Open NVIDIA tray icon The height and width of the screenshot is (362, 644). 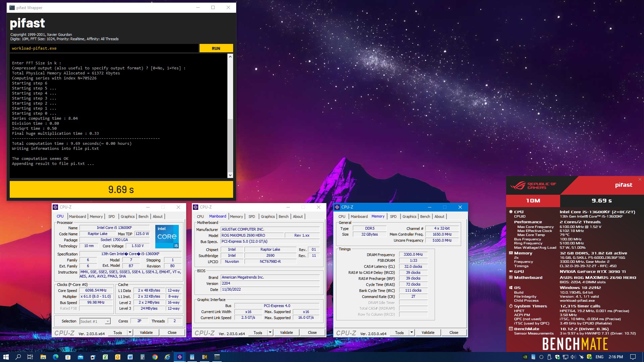[x=525, y=357]
